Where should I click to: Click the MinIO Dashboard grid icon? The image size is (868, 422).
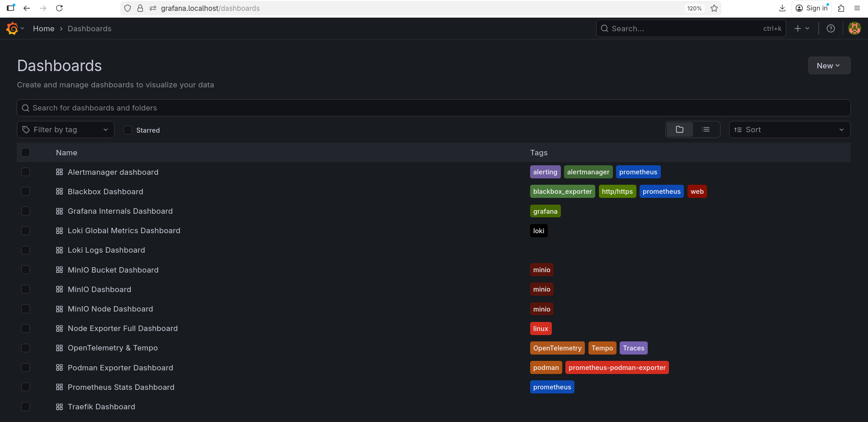[59, 289]
